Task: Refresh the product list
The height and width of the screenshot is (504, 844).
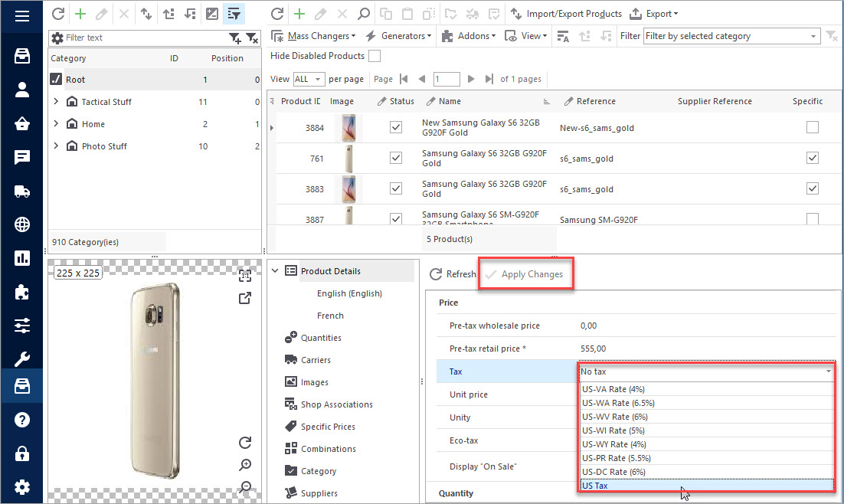Action: click(x=277, y=14)
